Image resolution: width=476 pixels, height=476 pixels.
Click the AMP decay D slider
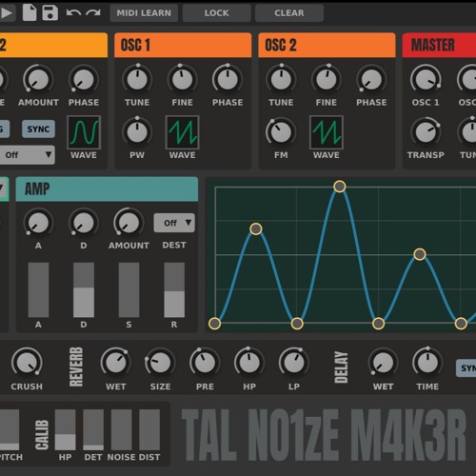click(84, 289)
